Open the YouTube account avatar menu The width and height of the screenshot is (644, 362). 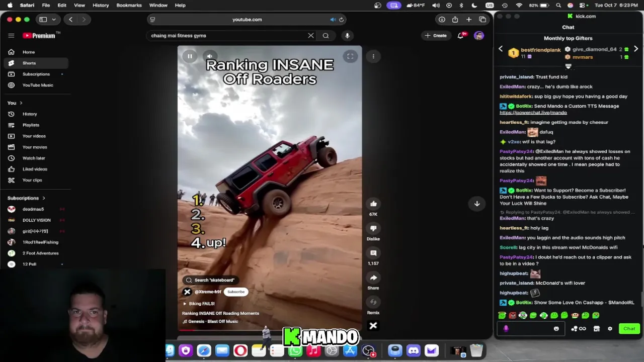pos(478,36)
